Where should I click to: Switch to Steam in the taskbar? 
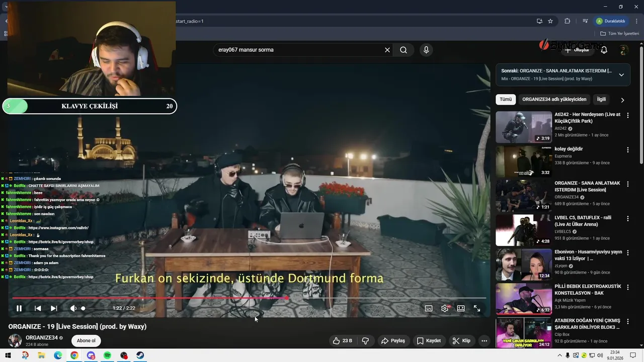(140, 355)
